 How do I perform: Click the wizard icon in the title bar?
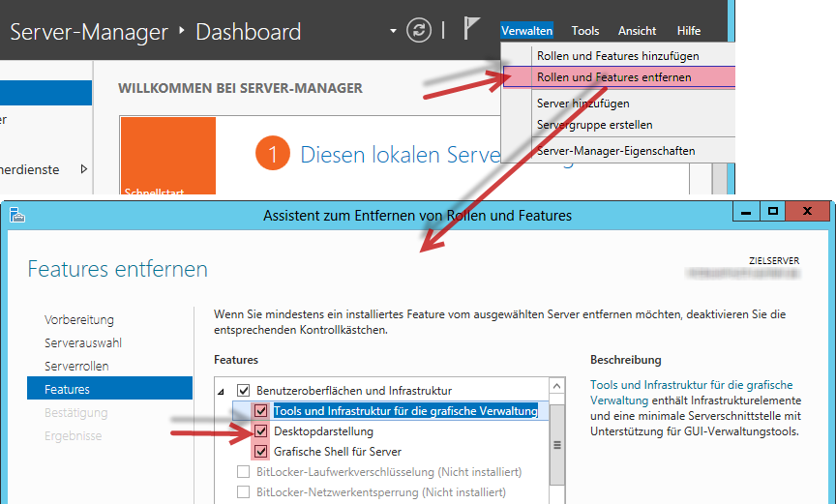[17, 215]
